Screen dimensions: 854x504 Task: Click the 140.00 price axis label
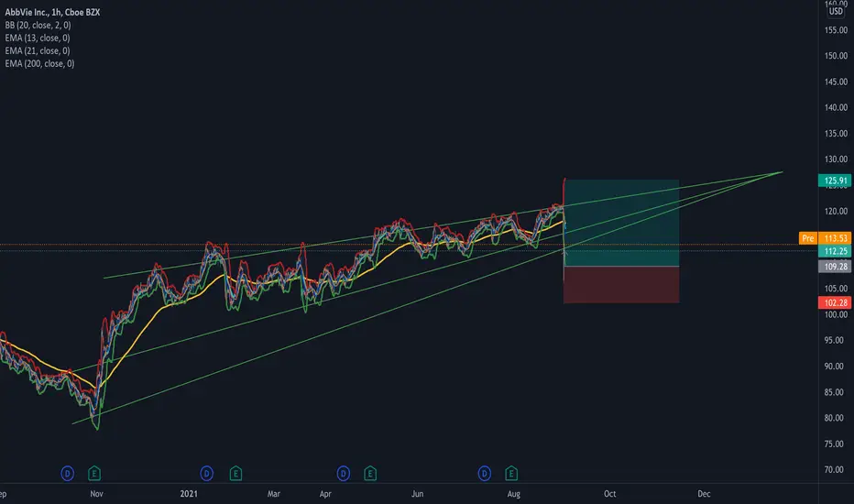[x=836, y=107]
